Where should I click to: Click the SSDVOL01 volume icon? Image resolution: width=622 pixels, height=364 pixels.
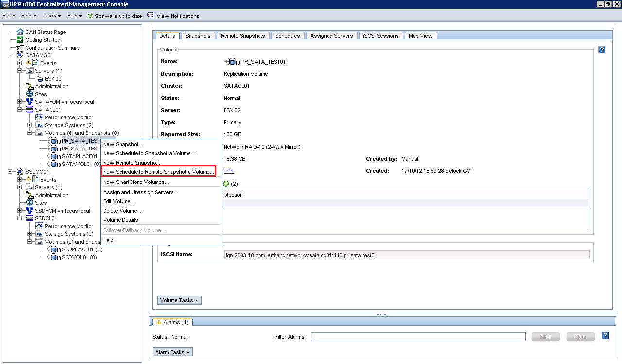coord(54,257)
